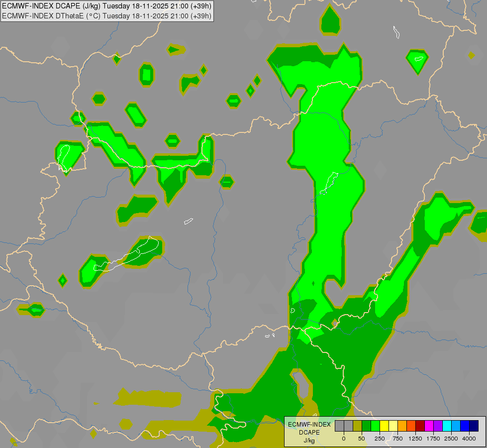The height and width of the screenshot is (448, 487).
Task: Select the light blue legend swatch
Action: 457,426
